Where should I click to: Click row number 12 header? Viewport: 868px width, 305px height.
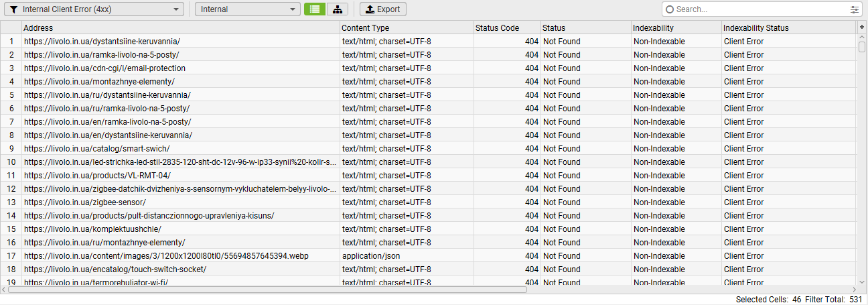point(11,189)
